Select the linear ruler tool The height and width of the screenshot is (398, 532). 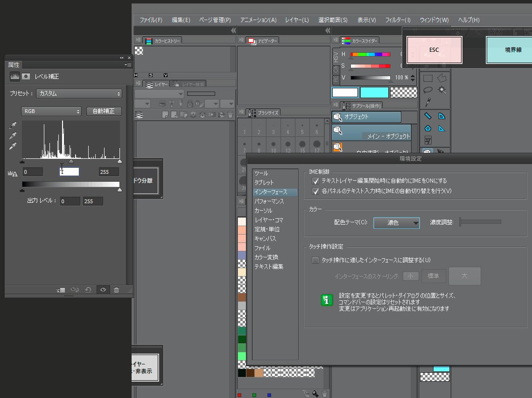click(x=428, y=116)
